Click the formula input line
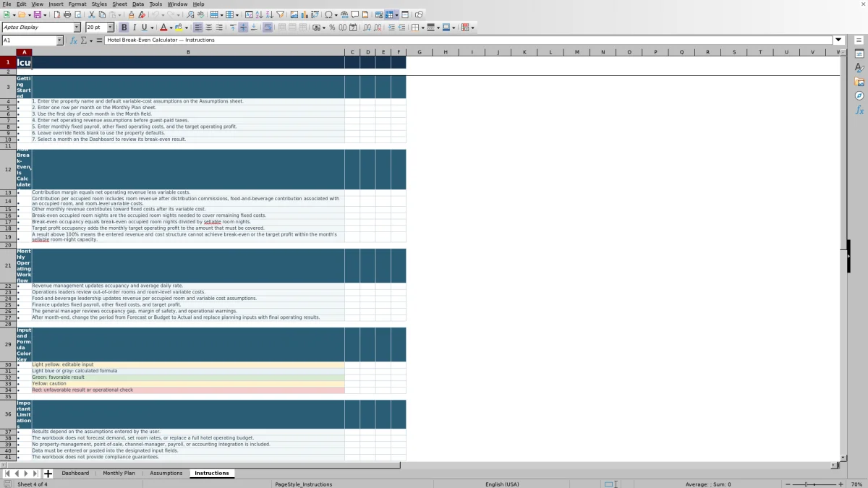 468,40
